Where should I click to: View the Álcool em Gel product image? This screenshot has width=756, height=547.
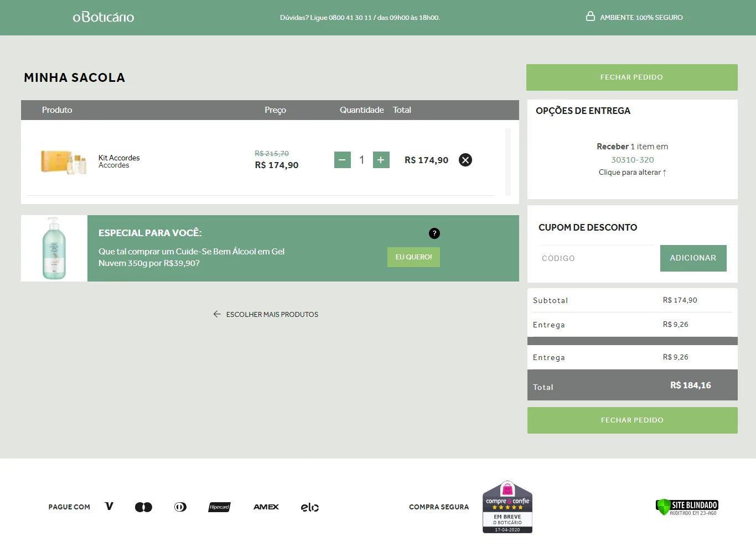(54, 248)
